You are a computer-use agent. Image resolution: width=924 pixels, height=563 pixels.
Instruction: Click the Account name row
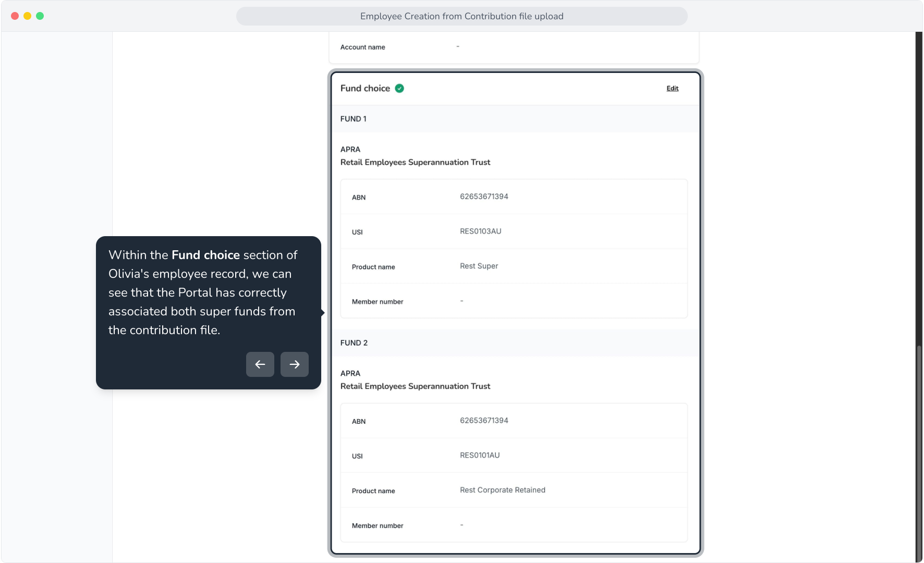[x=514, y=47]
